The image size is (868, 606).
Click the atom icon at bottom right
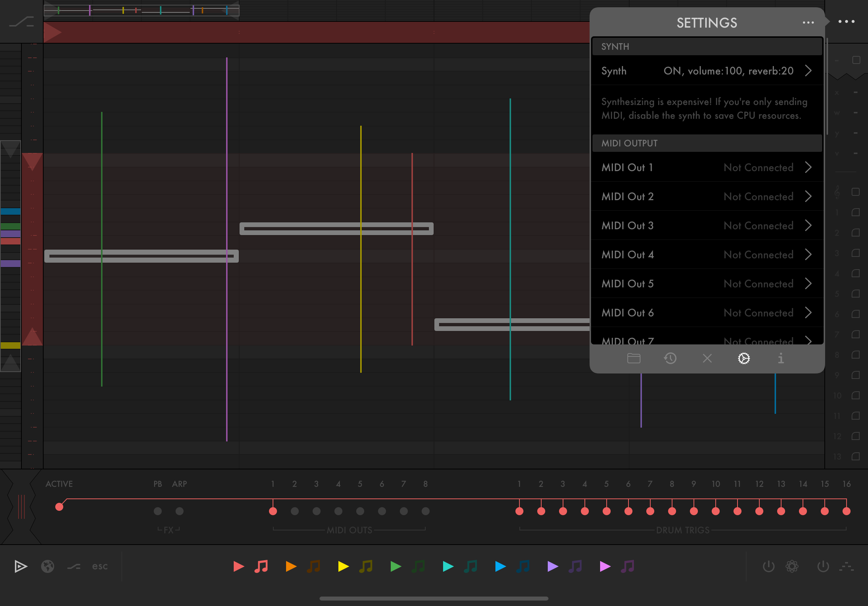click(x=792, y=566)
